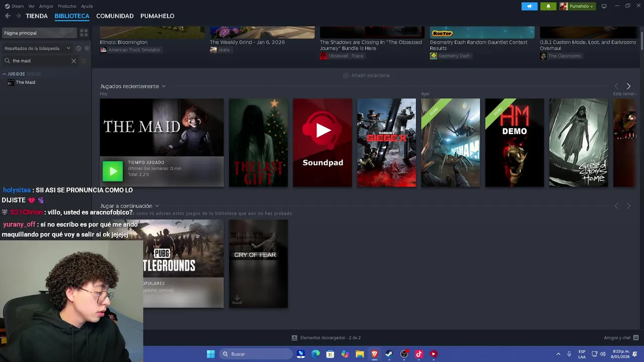
Task: Collapse the JUEGOS category in sidebar
Action: coord(5,74)
